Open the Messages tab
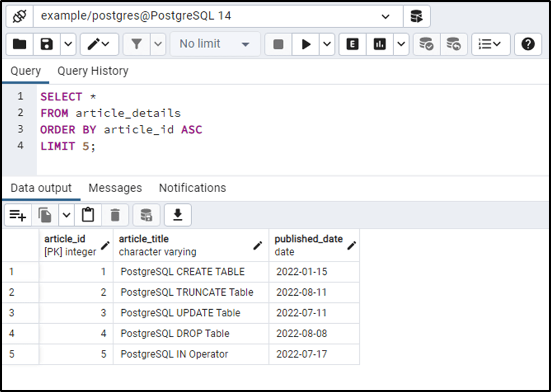Screen dimensions: 551x392 tap(115, 188)
